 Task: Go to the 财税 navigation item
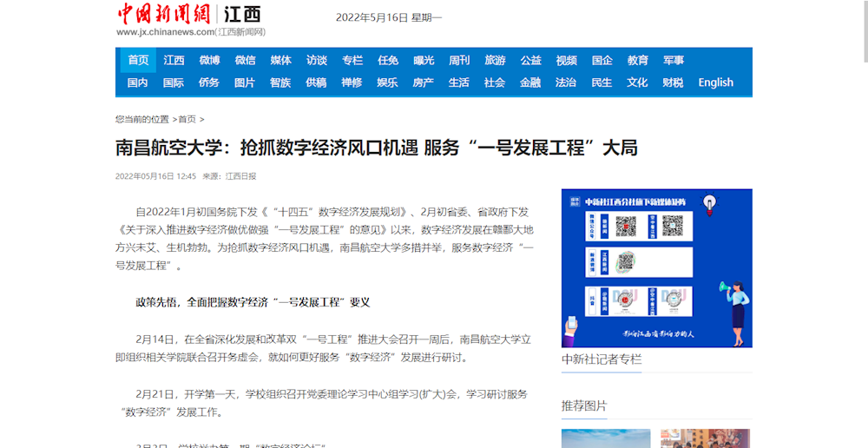tap(673, 82)
